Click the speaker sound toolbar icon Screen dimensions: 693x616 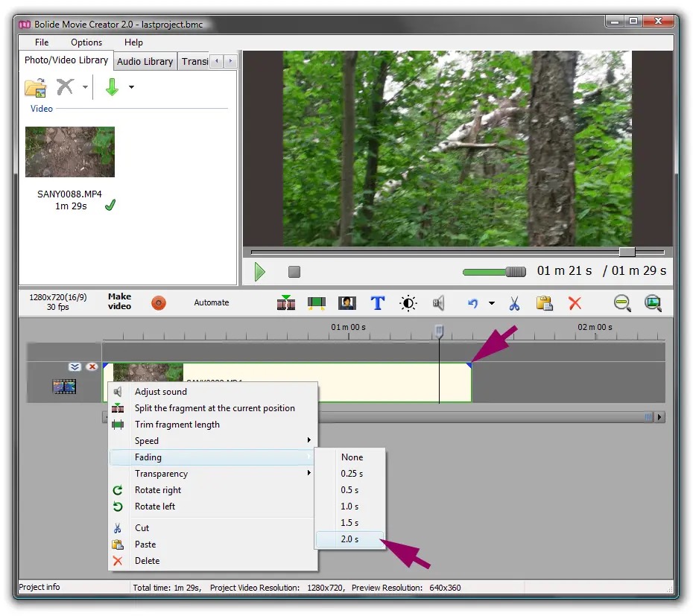pos(438,303)
